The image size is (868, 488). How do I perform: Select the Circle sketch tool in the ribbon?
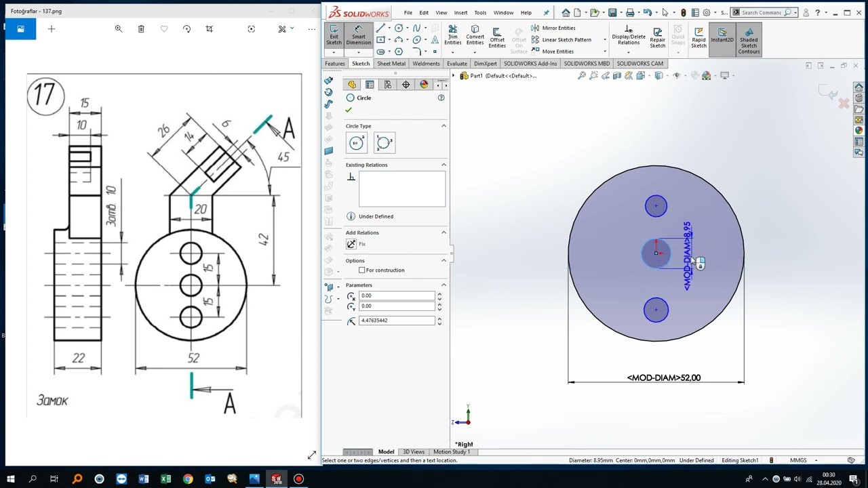[x=399, y=28]
